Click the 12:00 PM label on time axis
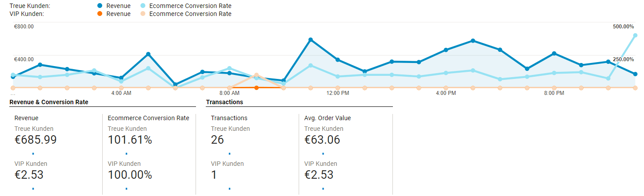 tap(338, 93)
